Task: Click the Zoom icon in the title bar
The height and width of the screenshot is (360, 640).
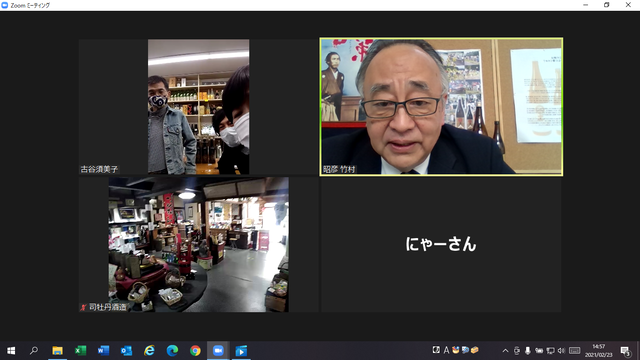Action: coord(5,5)
